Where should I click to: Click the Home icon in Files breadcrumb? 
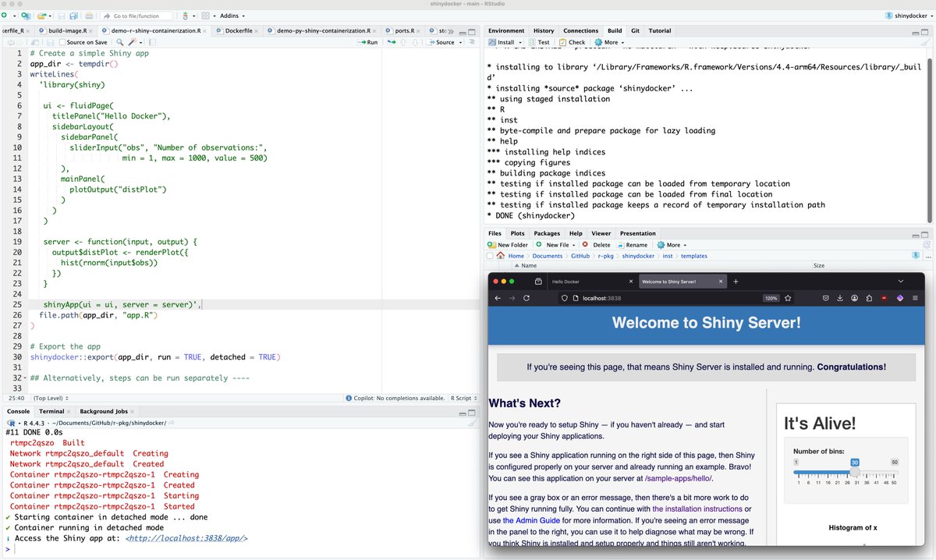point(500,256)
